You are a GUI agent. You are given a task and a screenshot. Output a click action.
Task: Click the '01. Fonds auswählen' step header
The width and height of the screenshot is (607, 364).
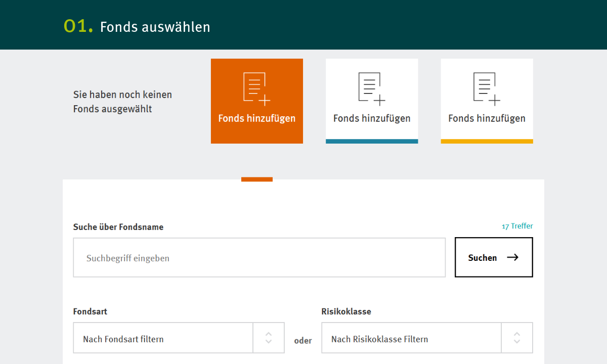pyautogui.click(x=137, y=26)
